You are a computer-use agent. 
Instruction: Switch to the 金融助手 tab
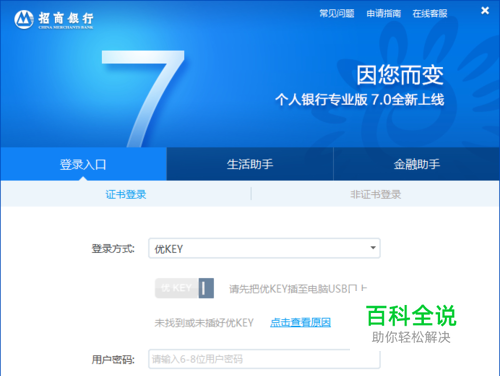click(417, 164)
